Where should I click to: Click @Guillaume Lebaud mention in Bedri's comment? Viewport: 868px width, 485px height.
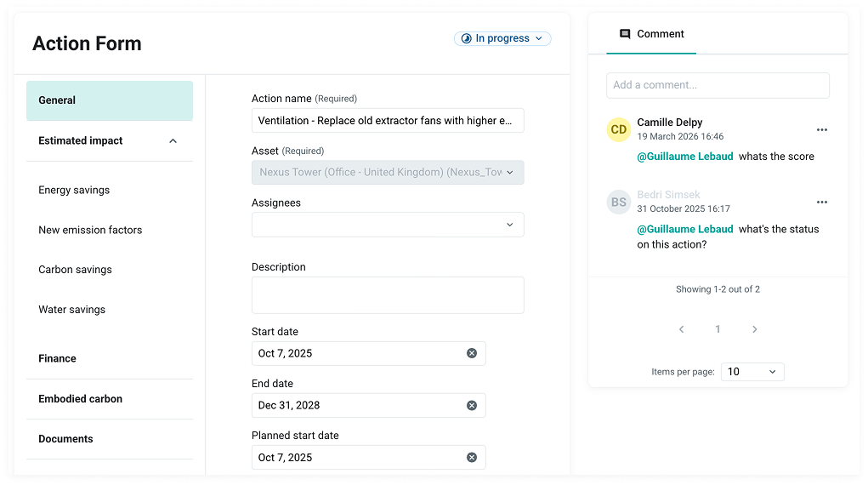[x=685, y=229]
